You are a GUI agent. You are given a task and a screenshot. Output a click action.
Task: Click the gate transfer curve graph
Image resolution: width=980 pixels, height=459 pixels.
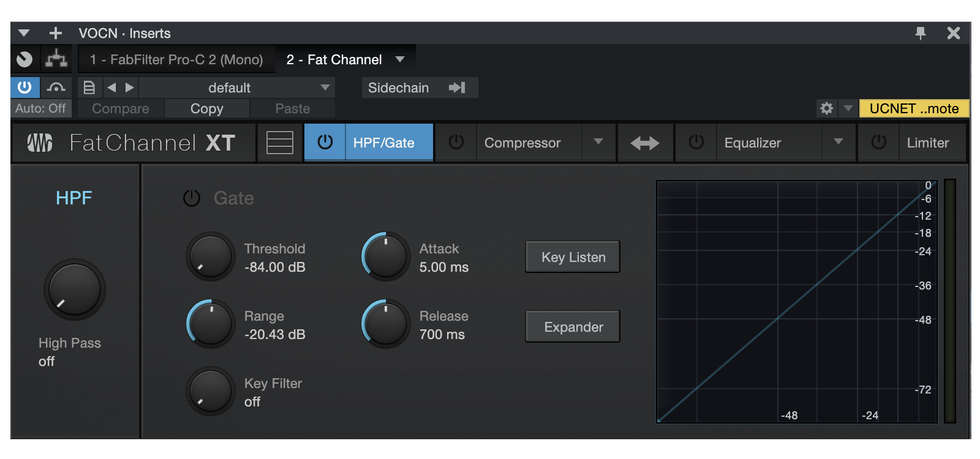[x=797, y=301]
